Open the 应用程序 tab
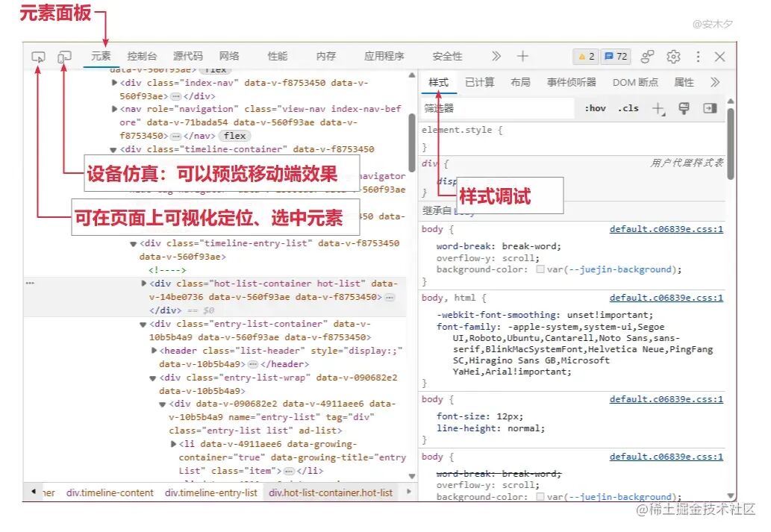Image resolution: width=771 pixels, height=532 pixels. (384, 56)
